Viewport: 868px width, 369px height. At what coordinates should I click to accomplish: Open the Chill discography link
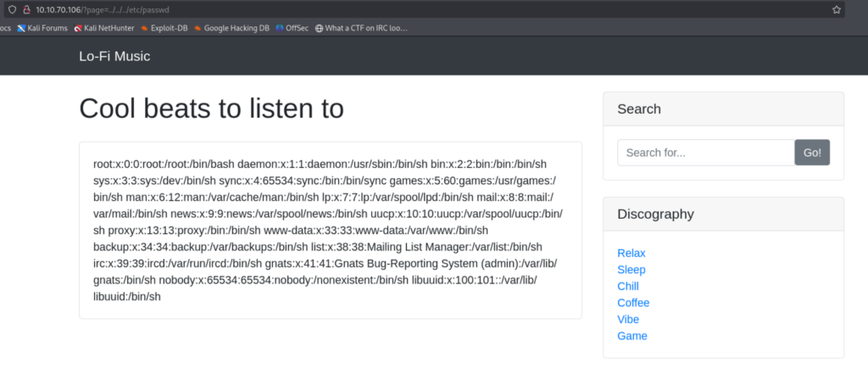coord(629,286)
